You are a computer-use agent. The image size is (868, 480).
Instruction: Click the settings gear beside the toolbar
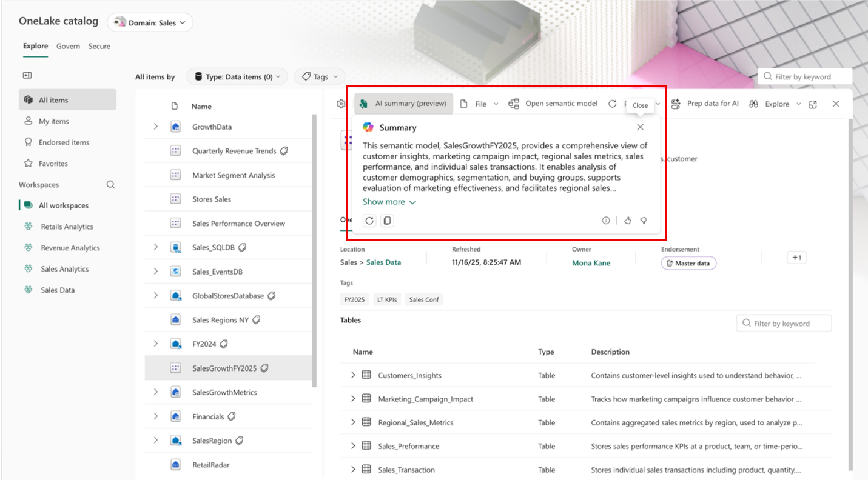[x=341, y=103]
